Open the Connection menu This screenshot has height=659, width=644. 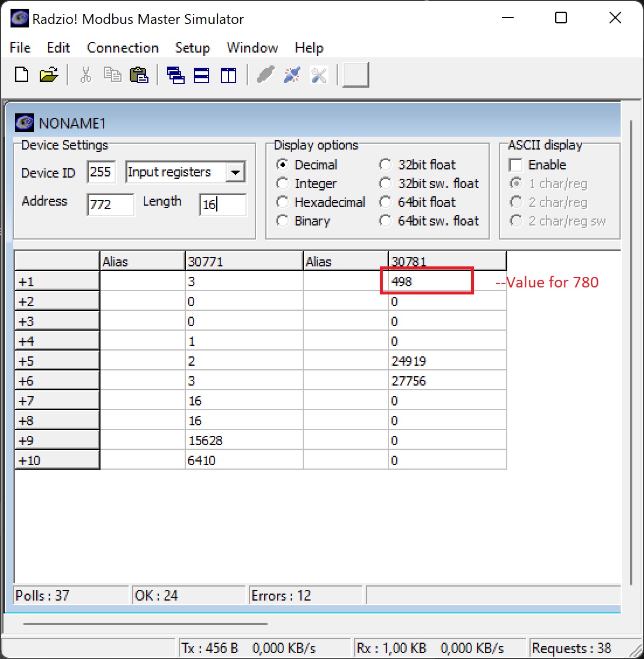(x=122, y=48)
